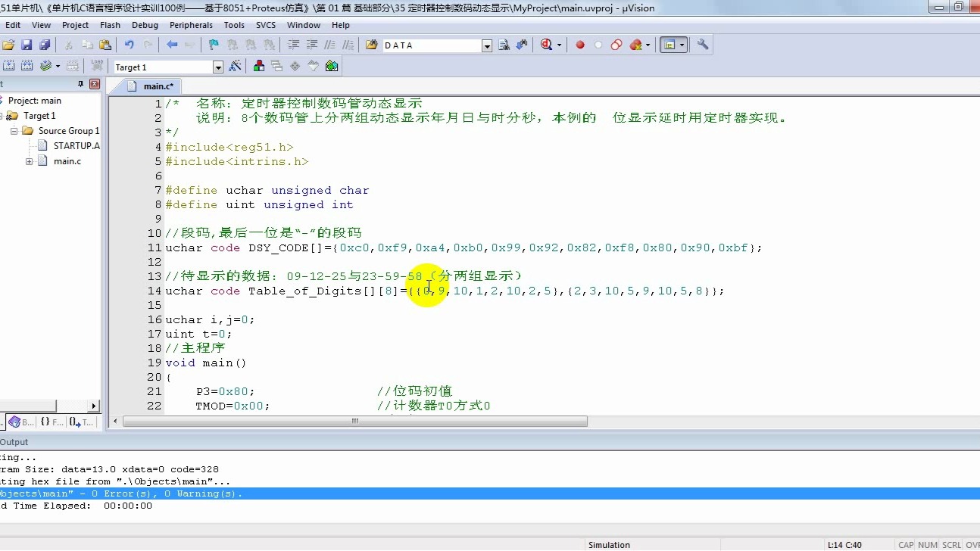
Task: Click the editor scroll left arrow
Action: (x=115, y=421)
